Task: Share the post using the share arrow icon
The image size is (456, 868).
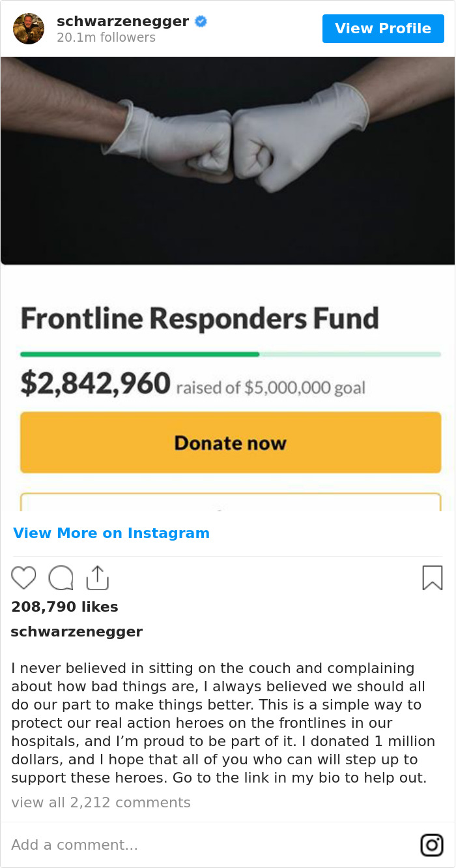Action: click(x=98, y=578)
